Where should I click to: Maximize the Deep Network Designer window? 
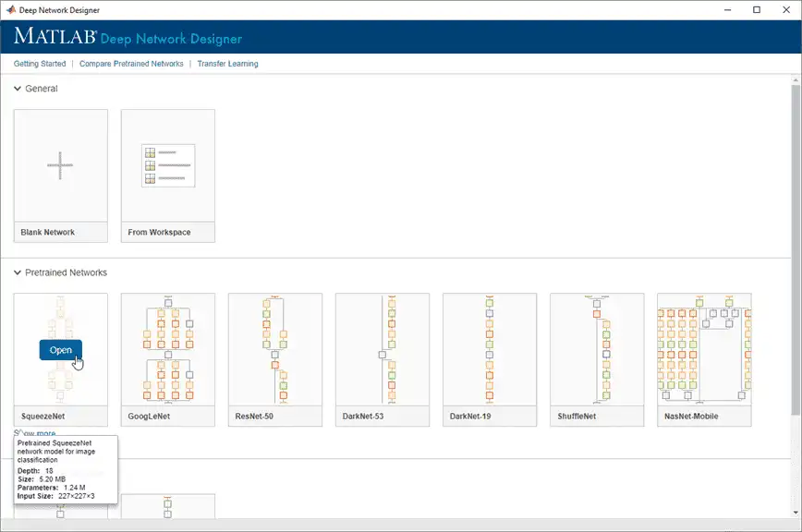click(757, 10)
